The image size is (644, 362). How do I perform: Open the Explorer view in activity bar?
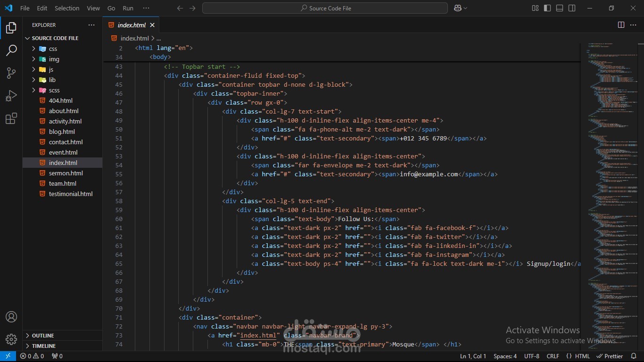11,28
